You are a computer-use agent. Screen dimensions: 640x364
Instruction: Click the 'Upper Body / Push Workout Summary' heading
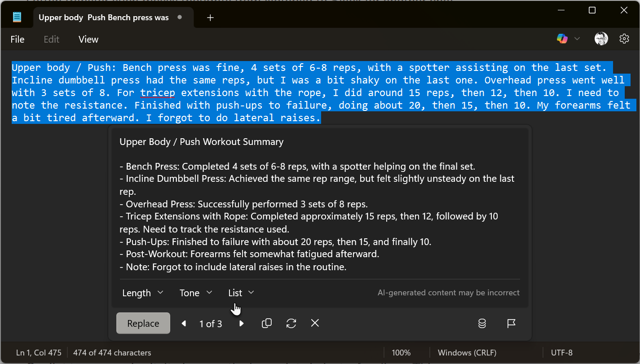[x=202, y=142]
